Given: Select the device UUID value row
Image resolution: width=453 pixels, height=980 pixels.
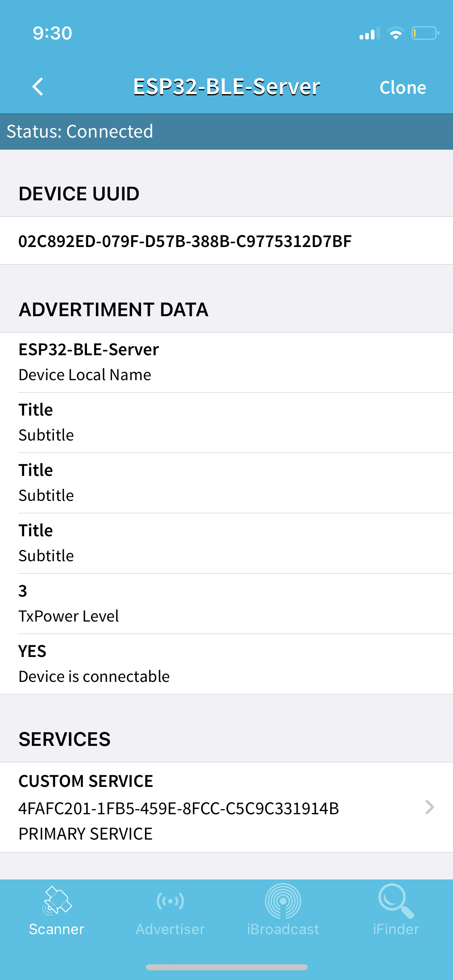Looking at the screenshot, I should [185, 241].
